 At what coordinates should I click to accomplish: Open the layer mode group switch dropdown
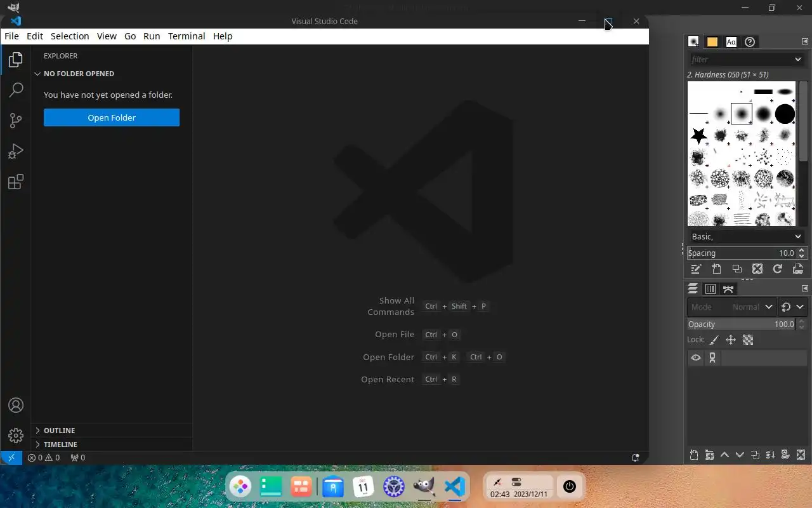(792, 307)
